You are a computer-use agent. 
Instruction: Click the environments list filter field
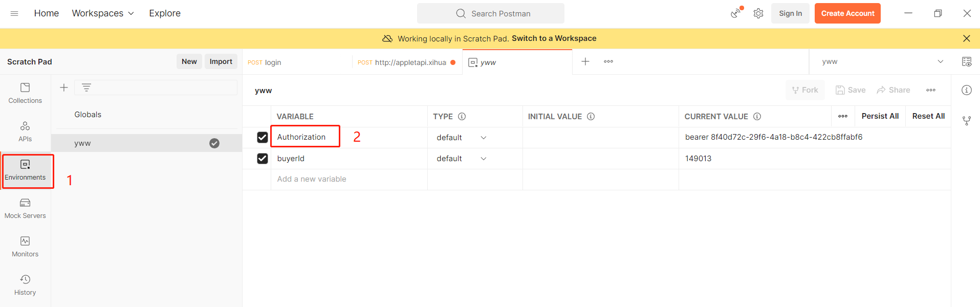pos(156,87)
